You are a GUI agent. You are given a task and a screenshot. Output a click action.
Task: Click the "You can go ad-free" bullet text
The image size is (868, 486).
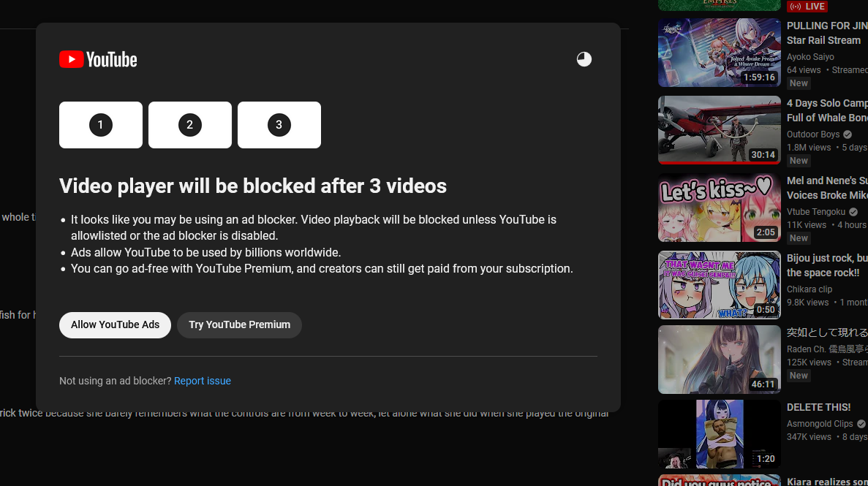[x=322, y=268]
